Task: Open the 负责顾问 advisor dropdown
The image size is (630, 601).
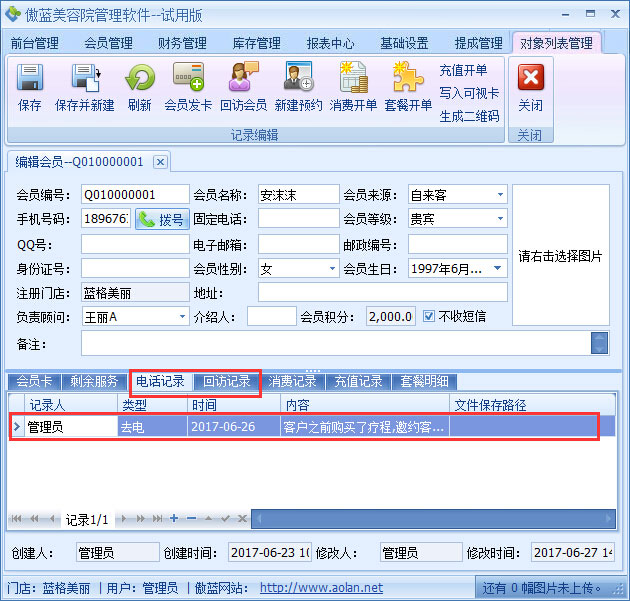Action: tap(182, 316)
